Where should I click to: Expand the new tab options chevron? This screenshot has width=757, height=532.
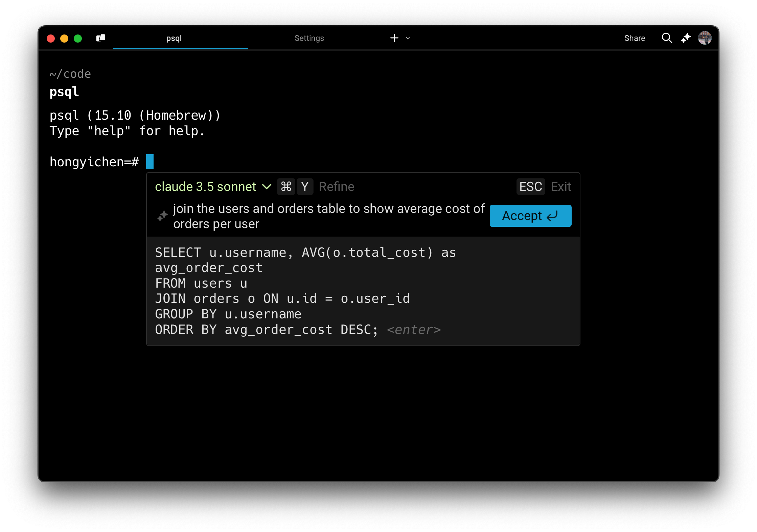pos(408,38)
